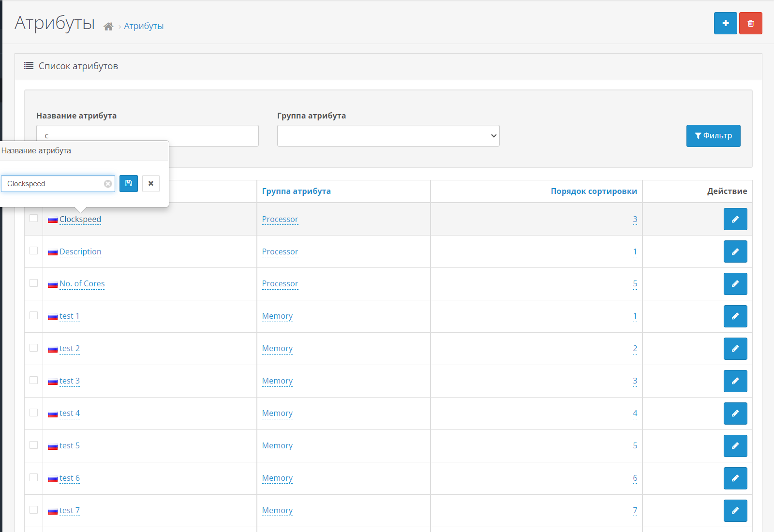Image resolution: width=774 pixels, height=532 pixels.
Task: Click Memory group in the test 2 row
Action: (277, 348)
